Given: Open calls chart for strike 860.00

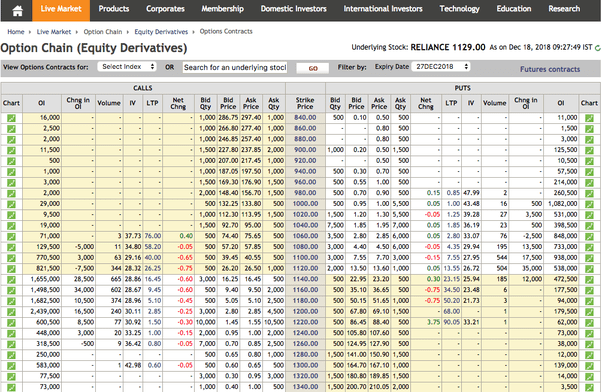Looking at the screenshot, I should click(x=11, y=129).
